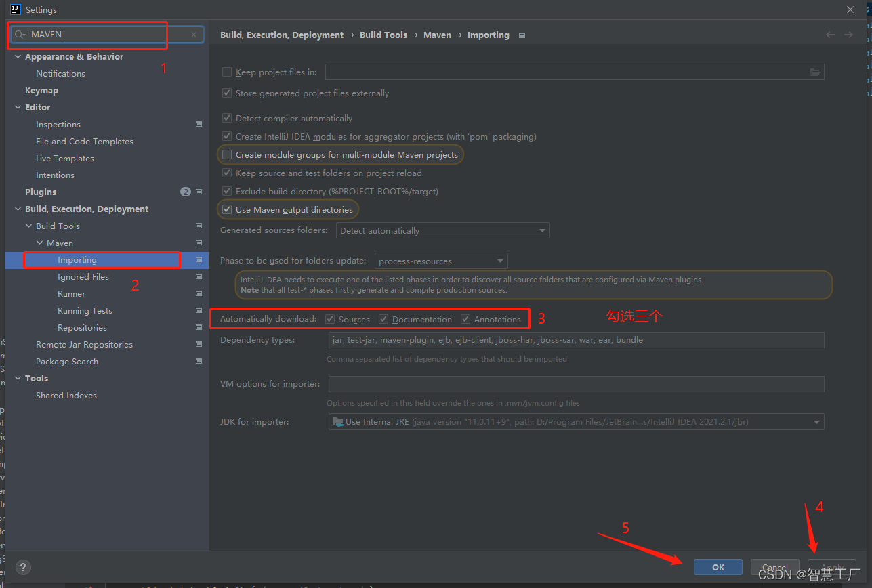This screenshot has width=872, height=588.
Task: Click the forward navigation arrow
Action: (x=848, y=34)
